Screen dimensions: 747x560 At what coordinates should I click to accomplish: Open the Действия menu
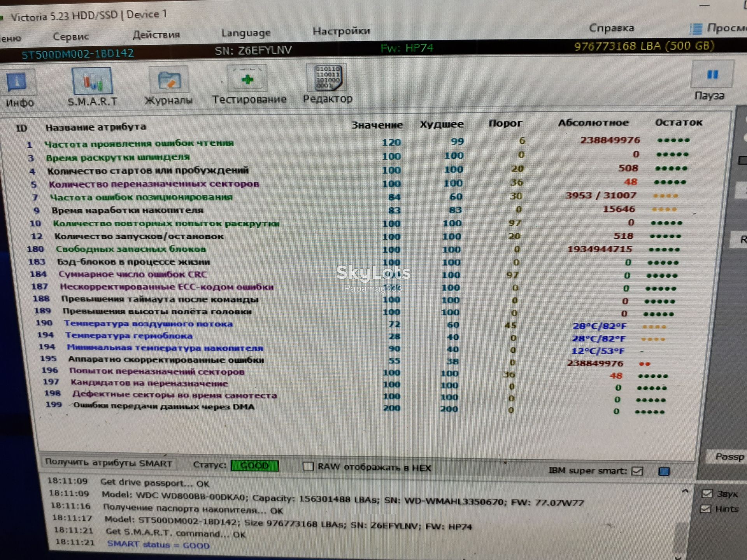pos(156,35)
